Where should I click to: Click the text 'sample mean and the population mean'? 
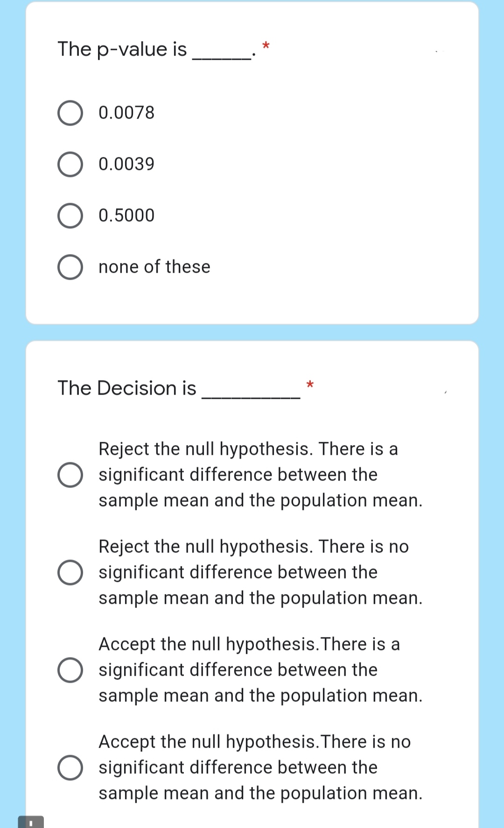click(260, 500)
